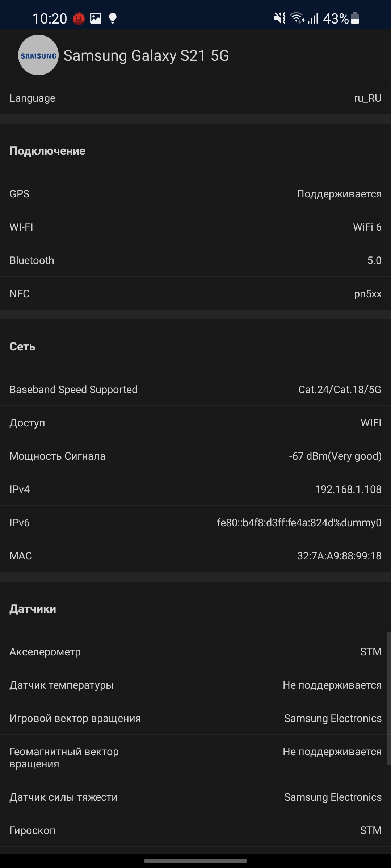Tap the cellular signal bars icon
The width and height of the screenshot is (391, 868).
[x=314, y=18]
